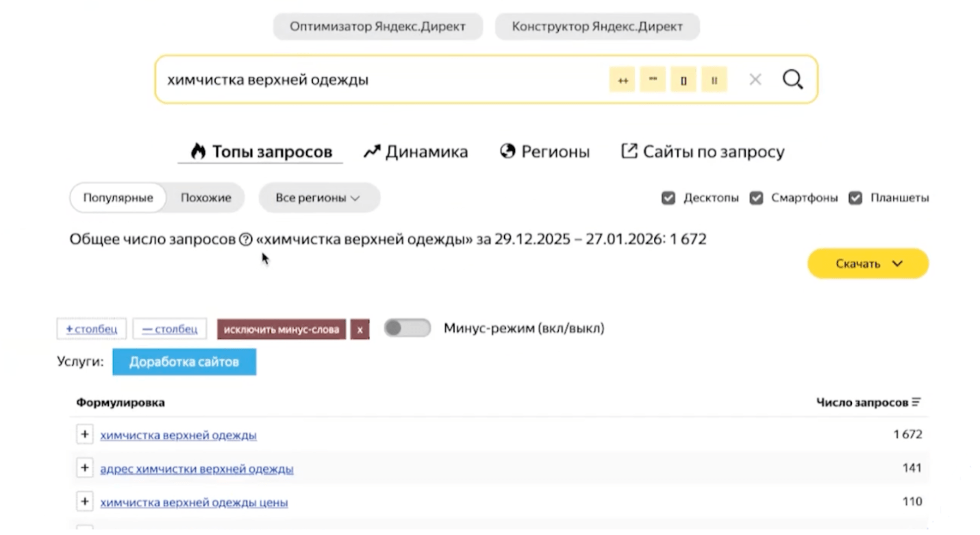Expand the химчистка верхней одежды цены row
This screenshot has height=535, width=980.
pos(84,502)
